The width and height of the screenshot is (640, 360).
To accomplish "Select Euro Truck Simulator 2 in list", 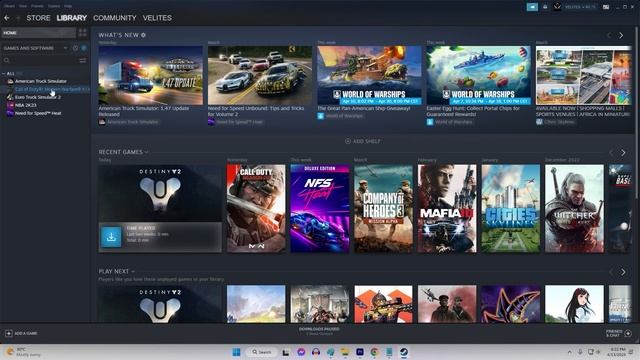I will (38, 97).
